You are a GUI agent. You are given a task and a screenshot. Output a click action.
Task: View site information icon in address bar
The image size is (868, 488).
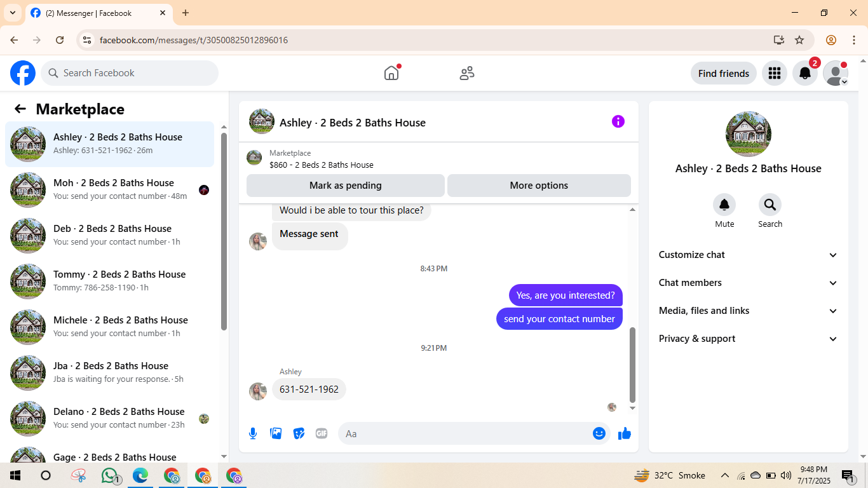88,40
